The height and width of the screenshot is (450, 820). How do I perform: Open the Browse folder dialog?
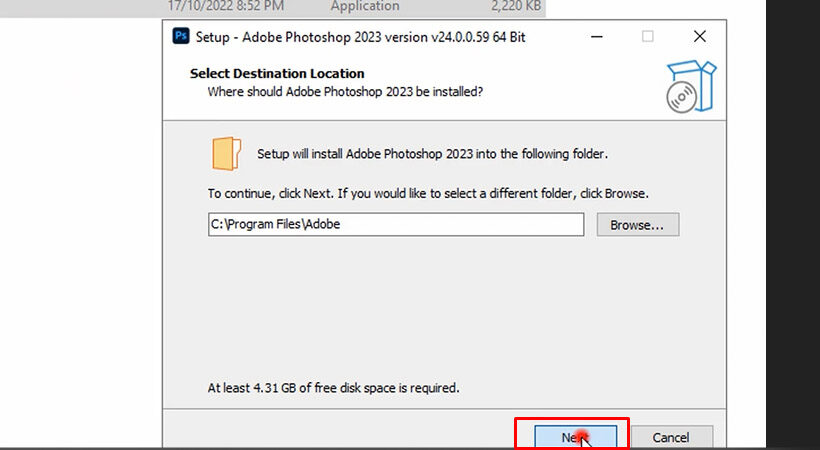point(637,224)
